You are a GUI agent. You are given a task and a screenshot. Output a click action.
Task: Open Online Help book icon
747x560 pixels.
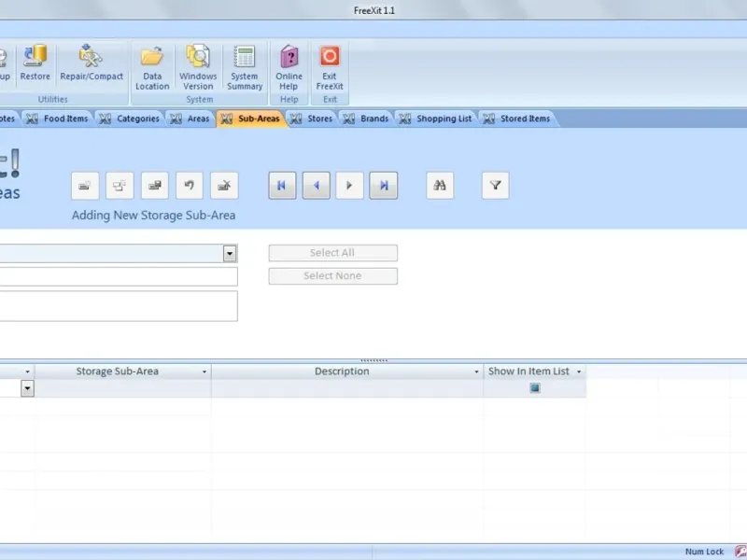(289, 56)
